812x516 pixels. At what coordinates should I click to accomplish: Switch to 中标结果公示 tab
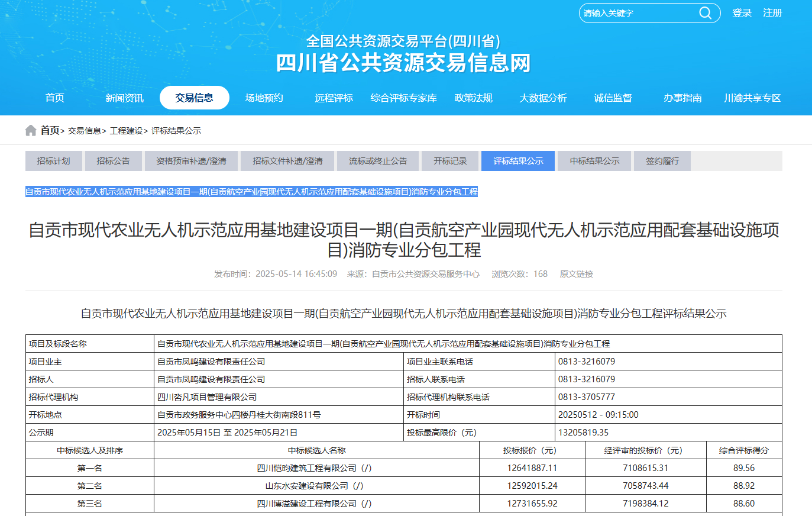tap(594, 161)
